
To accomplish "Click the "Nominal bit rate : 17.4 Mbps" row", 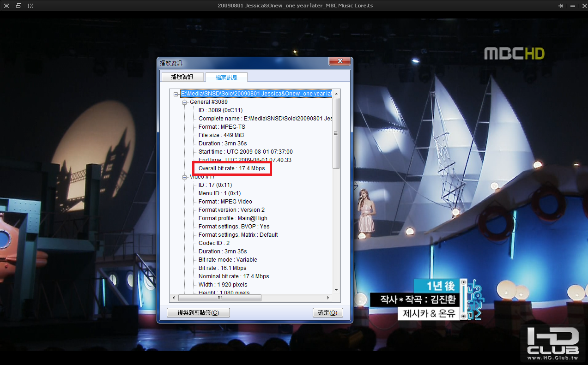I will point(234,276).
